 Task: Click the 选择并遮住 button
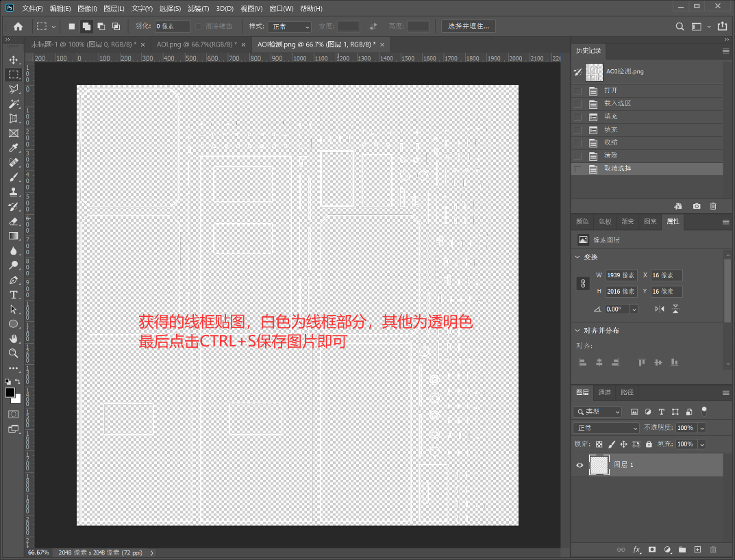(469, 26)
